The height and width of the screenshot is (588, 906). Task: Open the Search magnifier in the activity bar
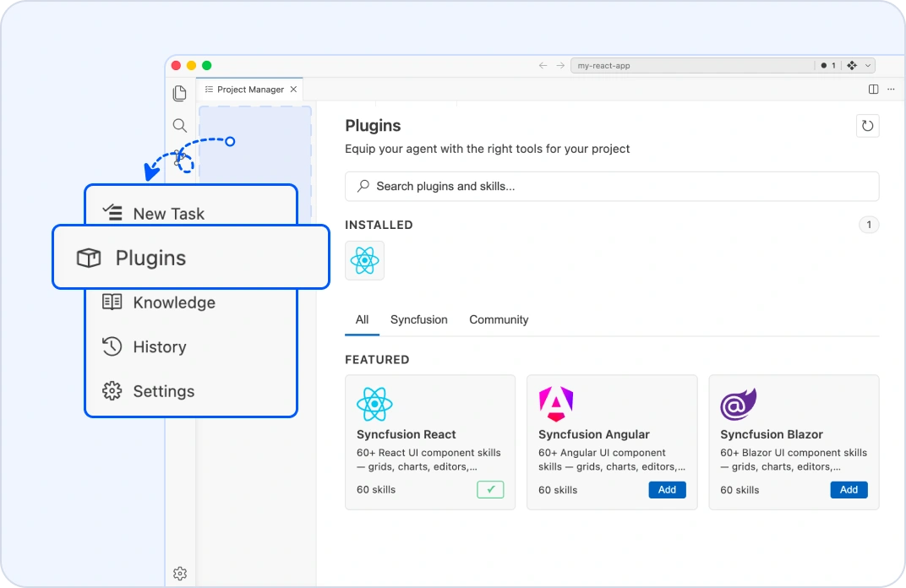coord(180,125)
